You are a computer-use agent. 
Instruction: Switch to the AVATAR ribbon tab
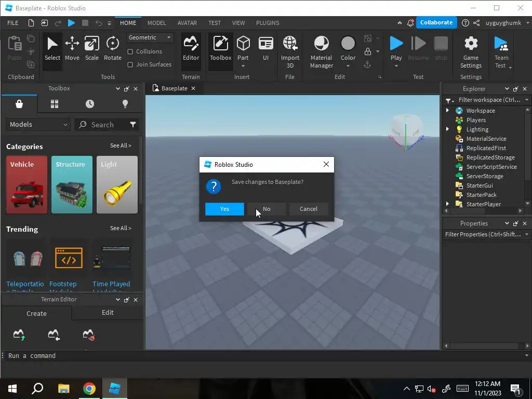187,23
